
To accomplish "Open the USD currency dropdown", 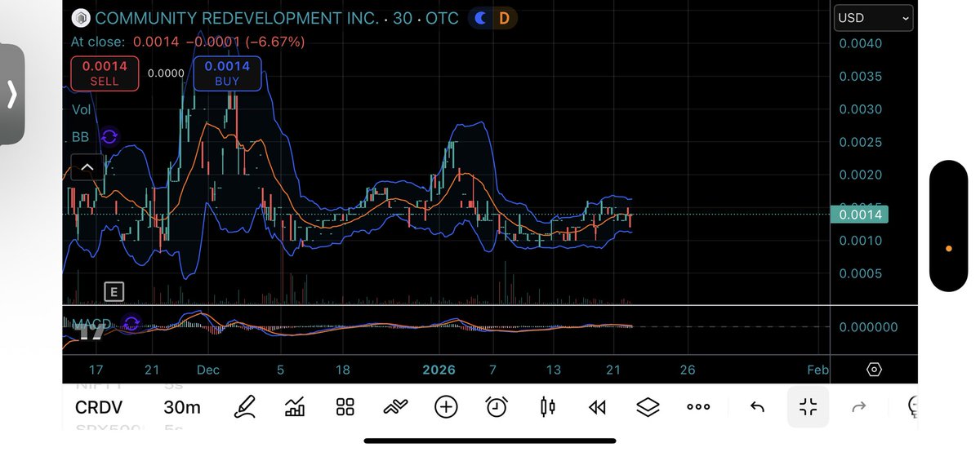I will (873, 17).
